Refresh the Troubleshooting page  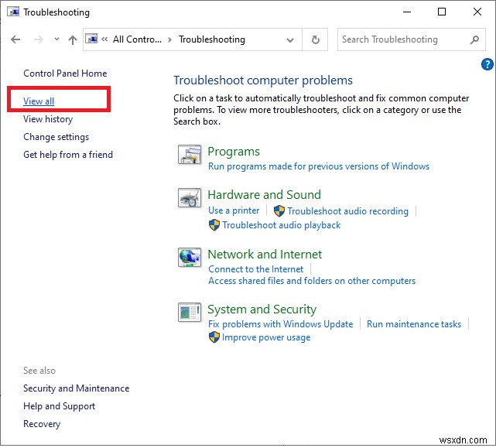pyautogui.click(x=315, y=39)
